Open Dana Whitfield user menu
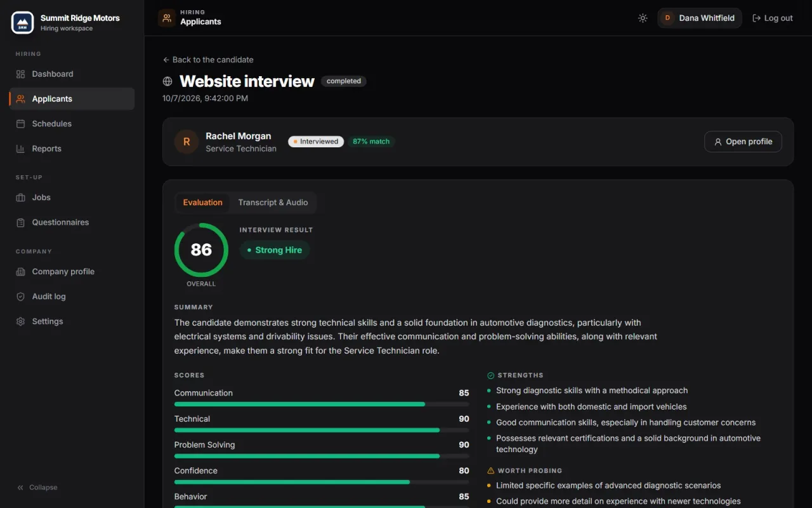 pos(700,18)
